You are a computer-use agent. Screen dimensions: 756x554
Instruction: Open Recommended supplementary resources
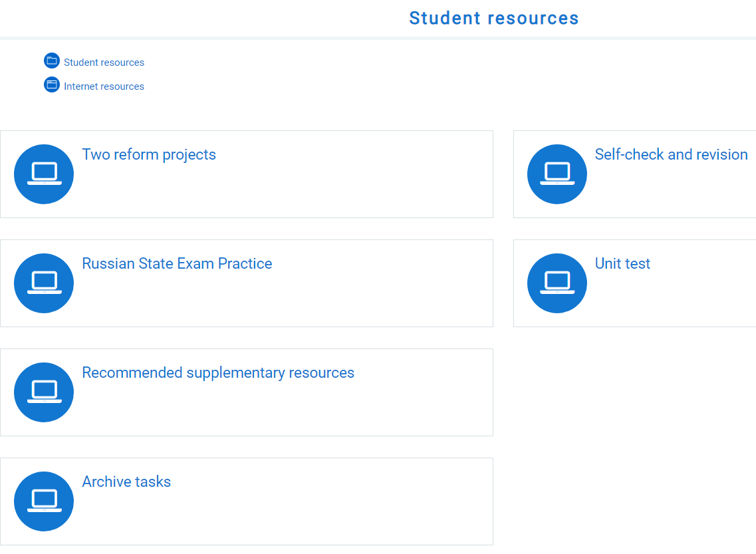point(218,372)
